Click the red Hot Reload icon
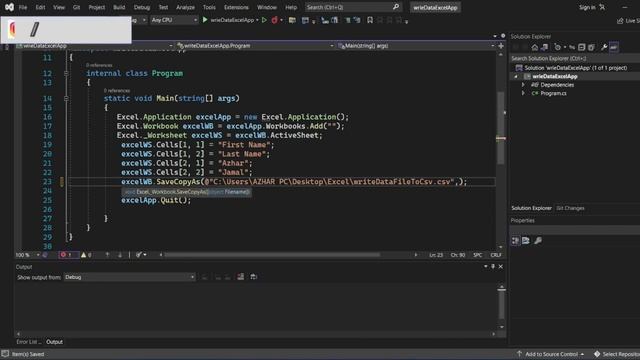640x360 pixels. coord(274,20)
